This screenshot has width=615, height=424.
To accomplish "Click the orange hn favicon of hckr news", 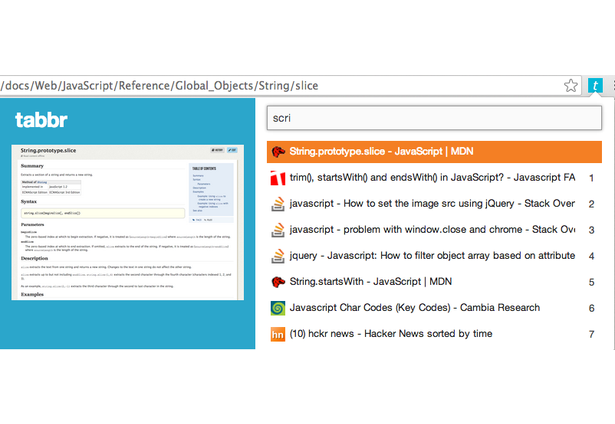I will click(x=278, y=334).
